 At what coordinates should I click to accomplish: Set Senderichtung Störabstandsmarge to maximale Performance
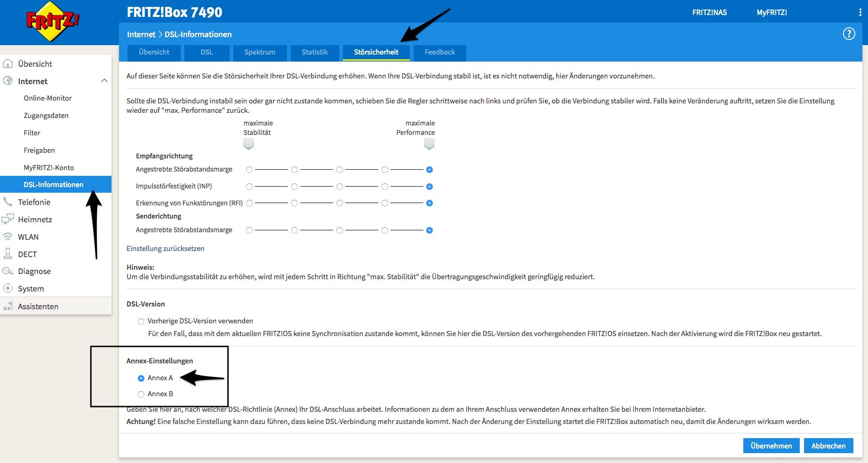coord(430,230)
